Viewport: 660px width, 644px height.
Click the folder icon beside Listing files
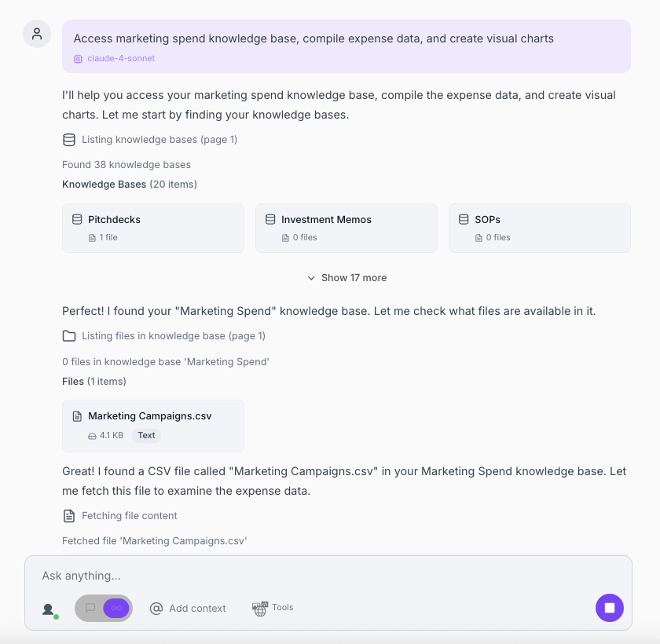pos(69,336)
